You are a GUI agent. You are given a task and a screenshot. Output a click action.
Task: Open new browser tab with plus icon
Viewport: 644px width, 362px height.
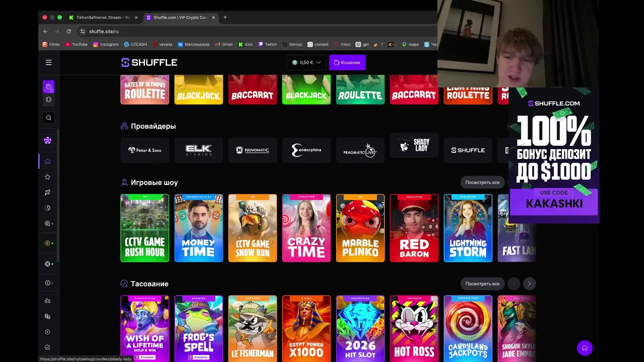(x=225, y=17)
